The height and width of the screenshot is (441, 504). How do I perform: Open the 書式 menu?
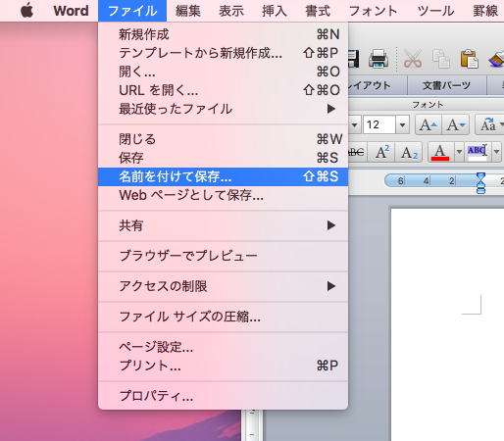[x=318, y=11]
